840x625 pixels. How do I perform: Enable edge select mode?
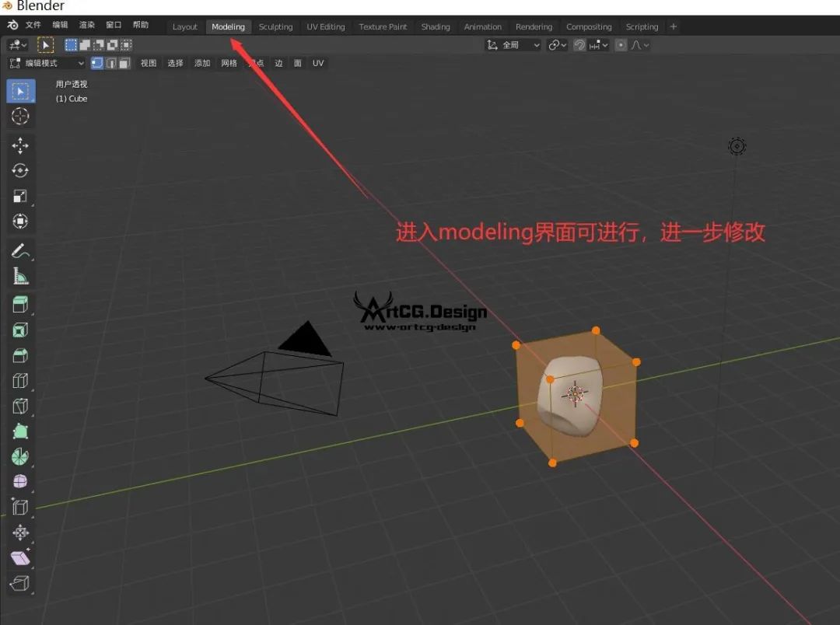(111, 63)
